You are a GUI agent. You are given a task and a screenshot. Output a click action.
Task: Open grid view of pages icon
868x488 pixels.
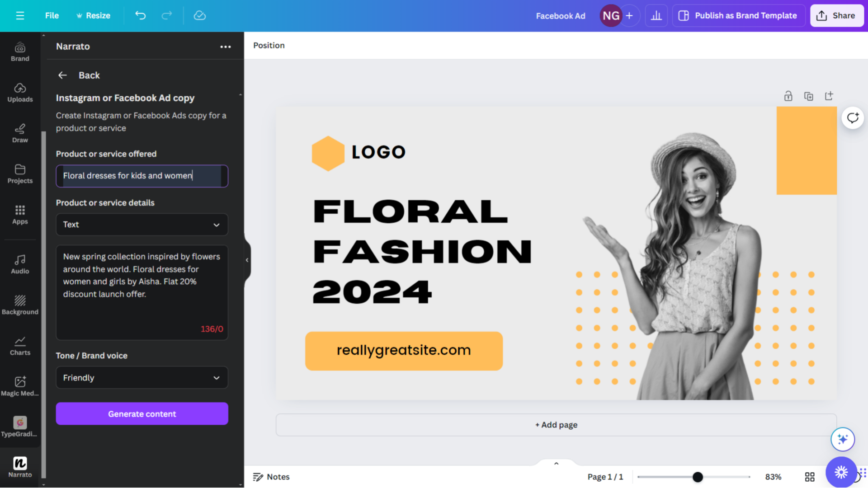coord(809,477)
